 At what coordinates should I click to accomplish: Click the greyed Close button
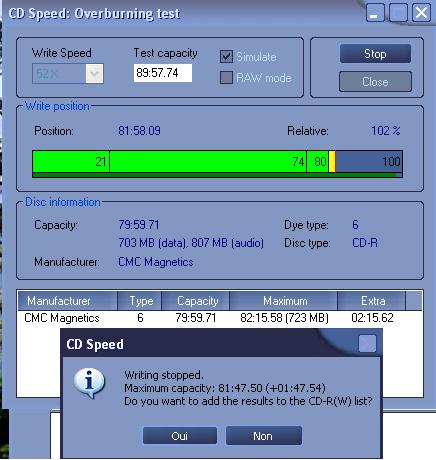375,81
